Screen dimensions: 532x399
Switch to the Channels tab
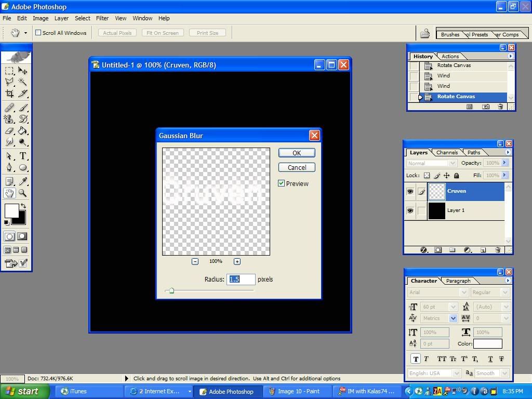[447, 152]
